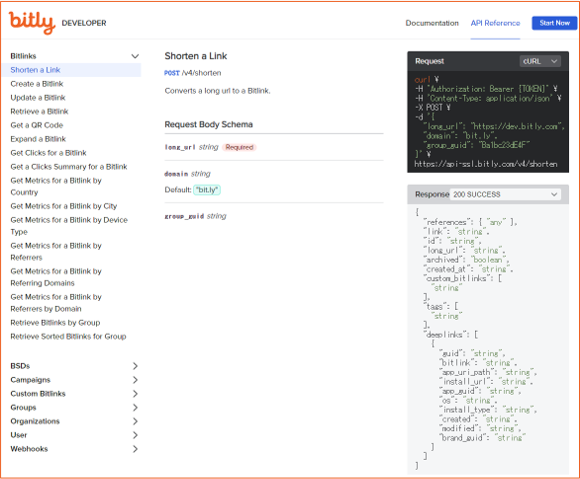Click the Response panel title

(x=432, y=195)
